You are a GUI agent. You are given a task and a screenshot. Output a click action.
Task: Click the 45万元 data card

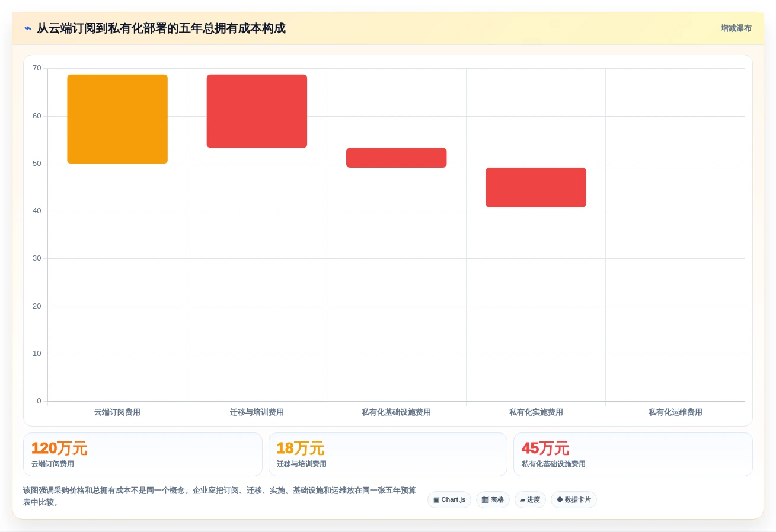(633, 454)
